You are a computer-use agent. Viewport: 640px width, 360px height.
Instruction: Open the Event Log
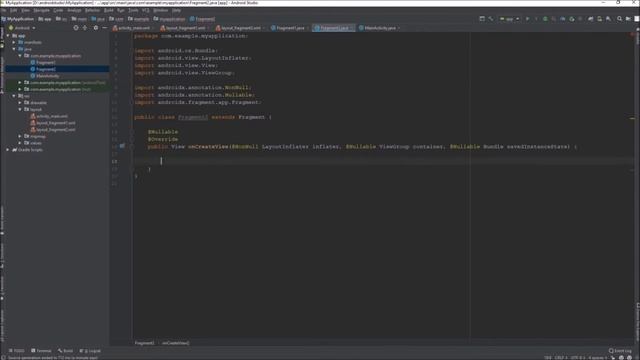[620, 351]
